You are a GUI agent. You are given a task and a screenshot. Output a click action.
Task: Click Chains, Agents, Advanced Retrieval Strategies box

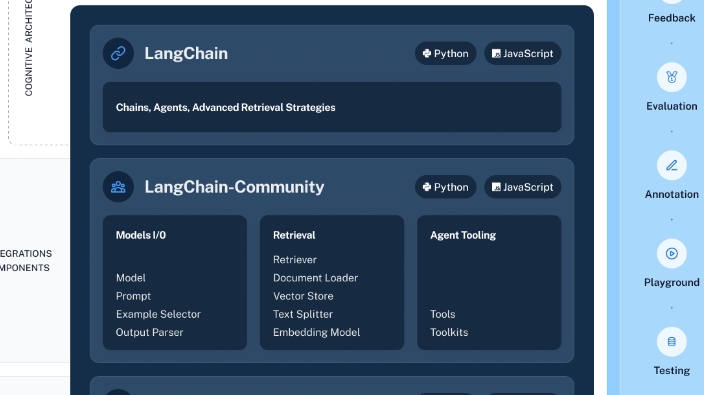[332, 107]
